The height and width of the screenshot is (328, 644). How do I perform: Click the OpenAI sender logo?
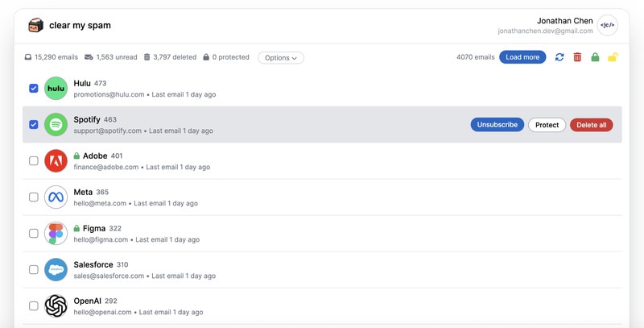(56, 306)
